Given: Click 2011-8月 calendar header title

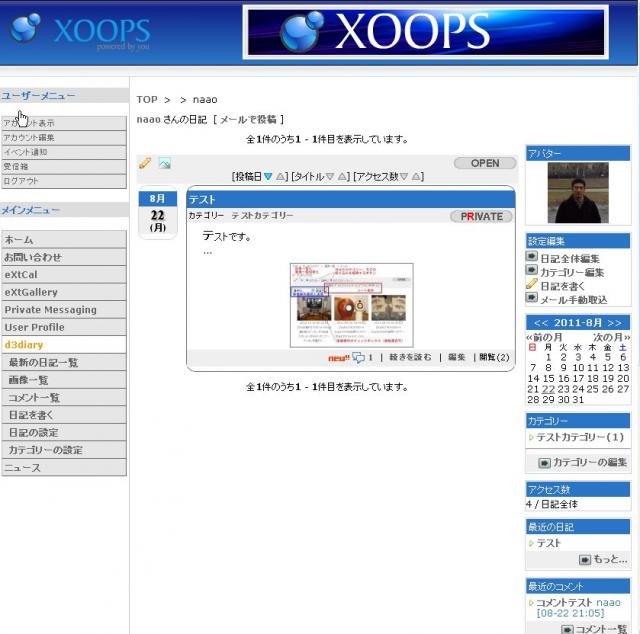Looking at the screenshot, I should coord(578,323).
